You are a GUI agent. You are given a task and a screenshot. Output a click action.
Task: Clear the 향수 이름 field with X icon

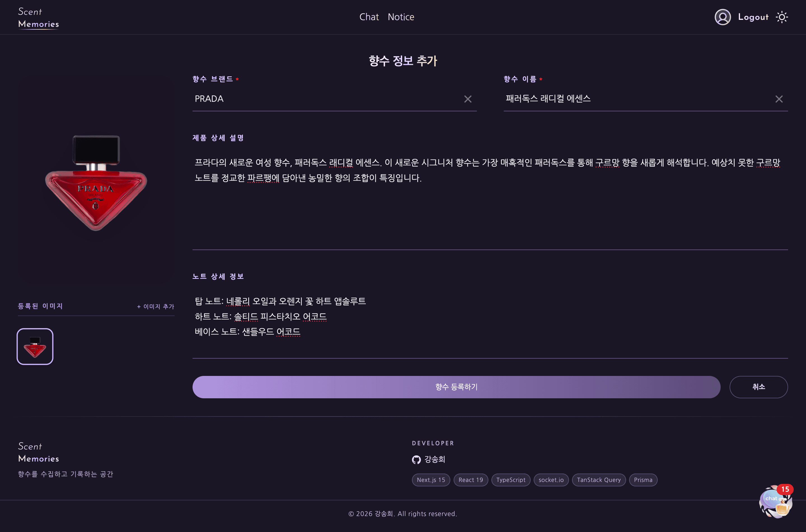click(779, 99)
